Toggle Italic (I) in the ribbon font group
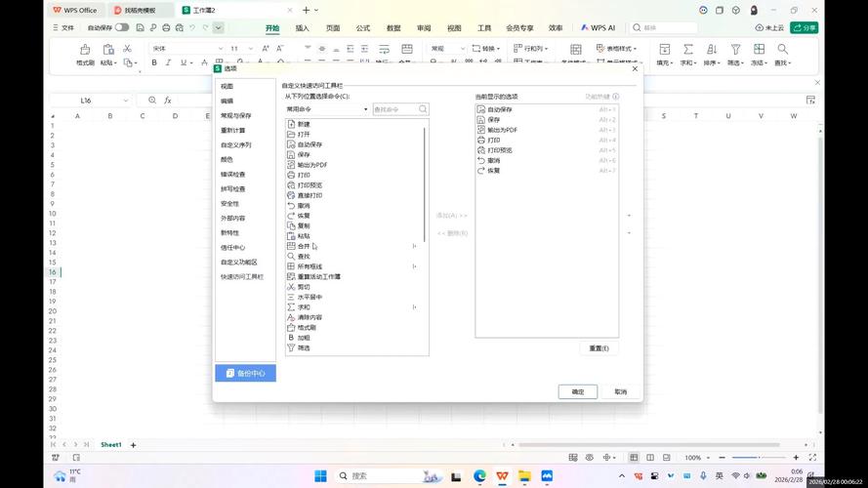This screenshot has width=868, height=488. (x=168, y=63)
